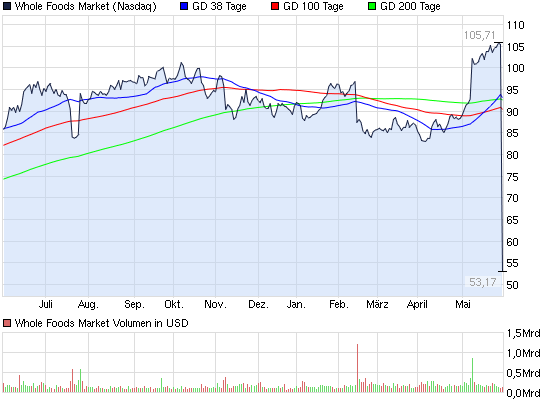Select the 'GD 100 Tage' legend text
The height and width of the screenshot is (401, 545).
313,6
